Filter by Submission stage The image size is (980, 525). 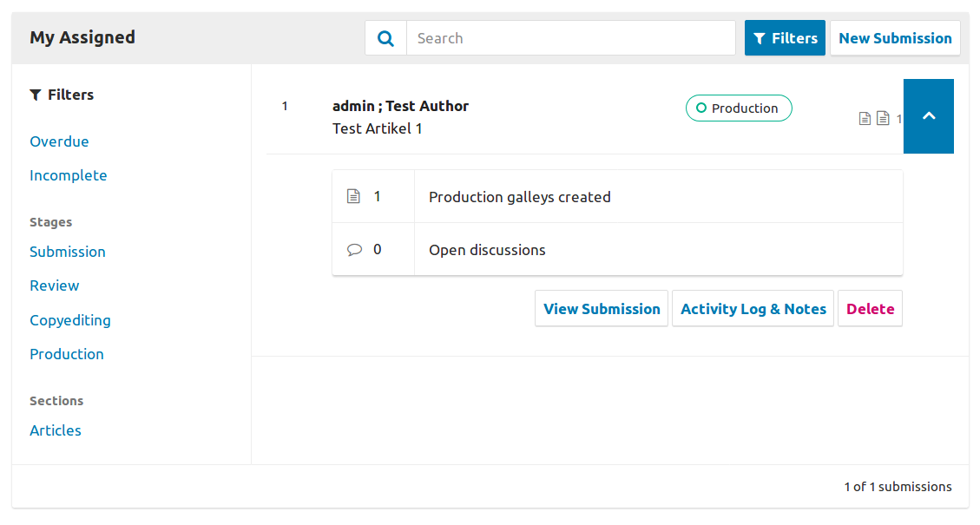tap(68, 252)
